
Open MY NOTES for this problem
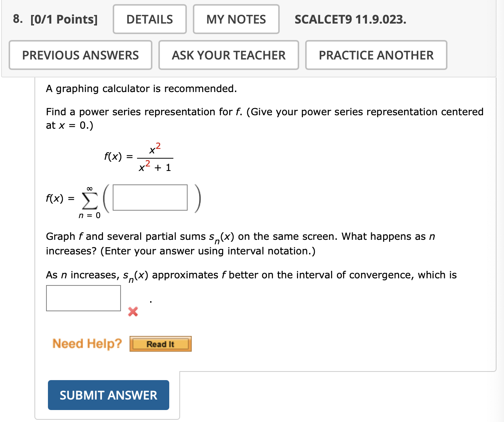pyautogui.click(x=236, y=19)
